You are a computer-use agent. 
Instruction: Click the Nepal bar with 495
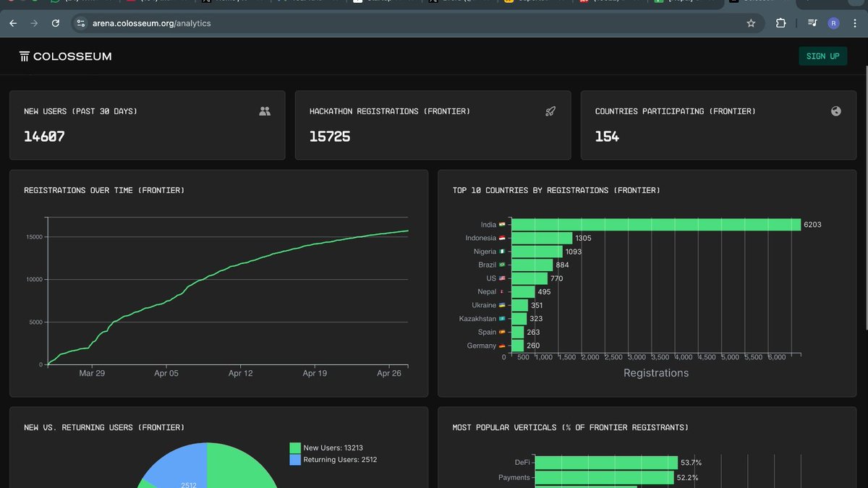522,291
